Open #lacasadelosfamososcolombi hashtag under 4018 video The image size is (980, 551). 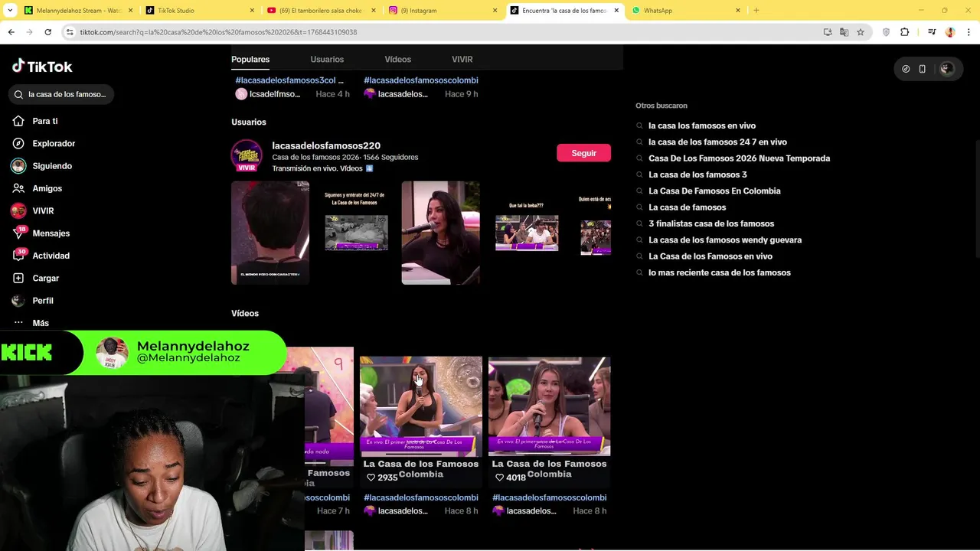point(549,497)
